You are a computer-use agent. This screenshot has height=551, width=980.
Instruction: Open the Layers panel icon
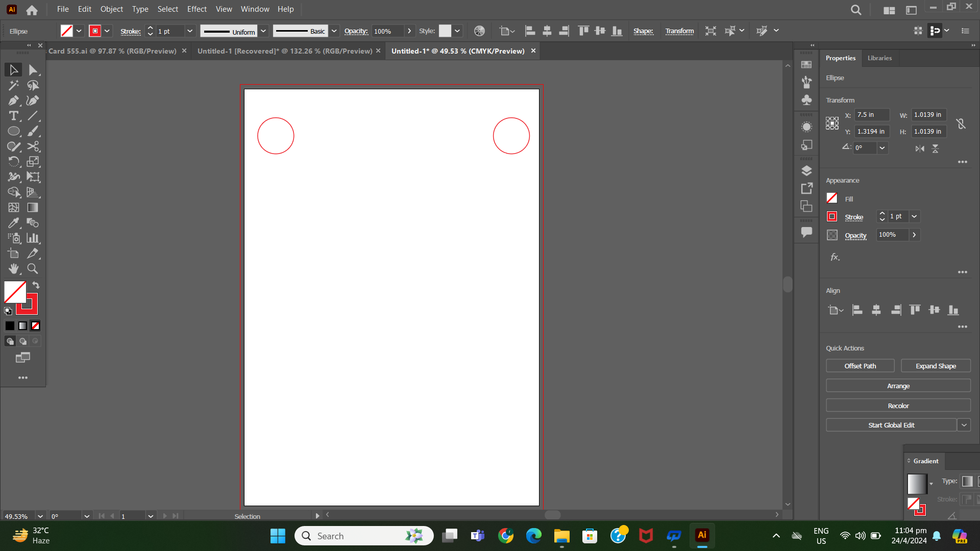click(806, 170)
